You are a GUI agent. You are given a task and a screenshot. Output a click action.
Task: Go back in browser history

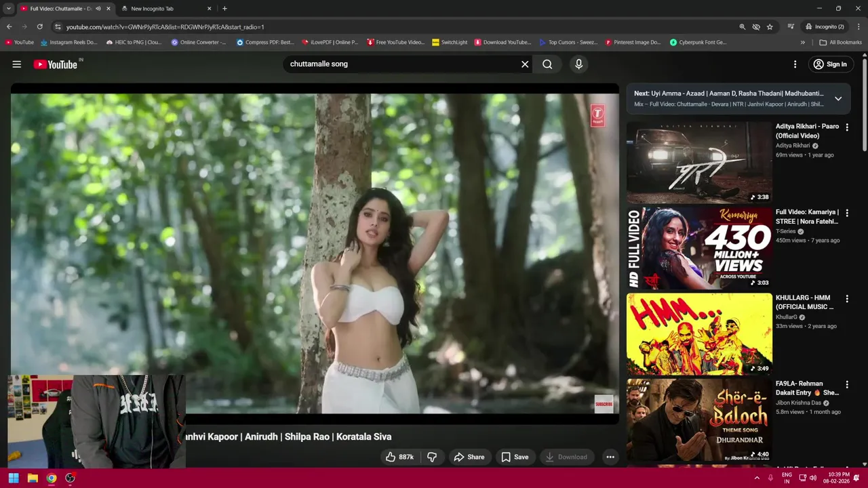pyautogui.click(x=9, y=26)
